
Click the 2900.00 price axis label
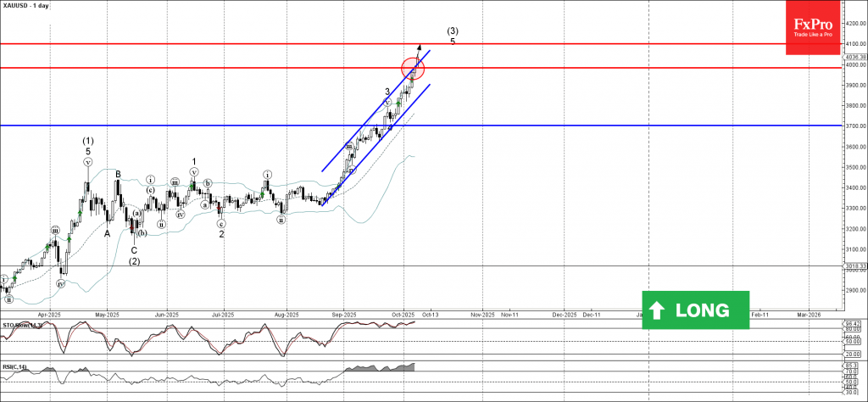point(855,290)
